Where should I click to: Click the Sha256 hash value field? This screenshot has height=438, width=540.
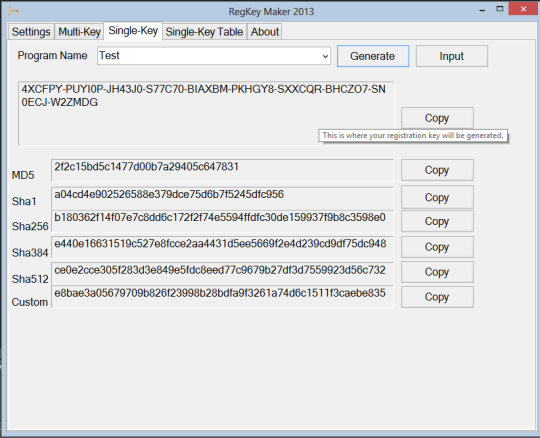[x=222, y=221]
